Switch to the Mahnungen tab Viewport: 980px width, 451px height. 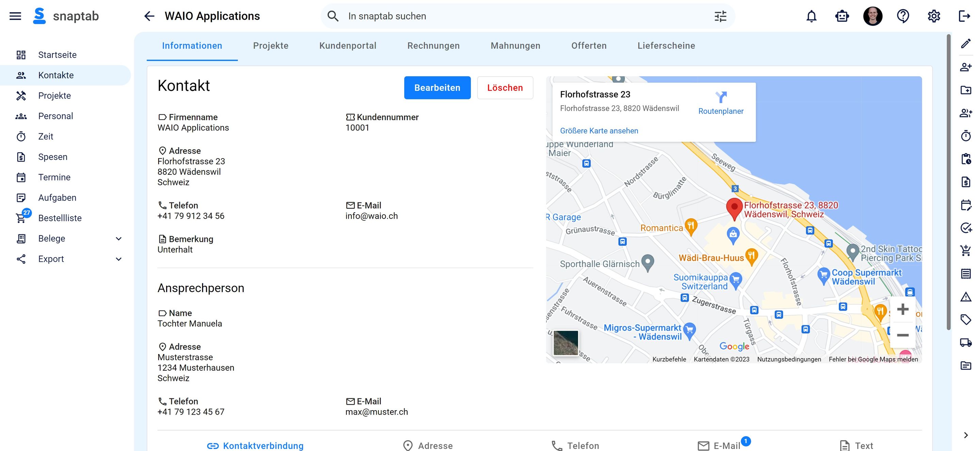point(515,46)
